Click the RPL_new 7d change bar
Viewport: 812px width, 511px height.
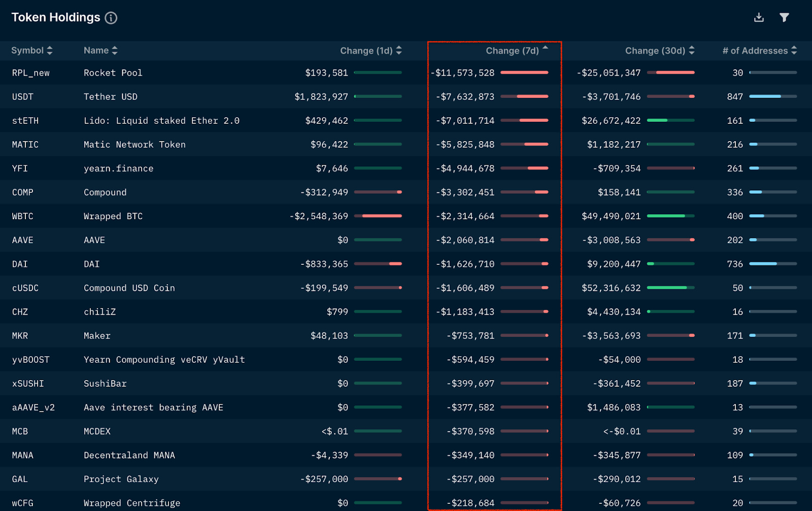(524, 73)
